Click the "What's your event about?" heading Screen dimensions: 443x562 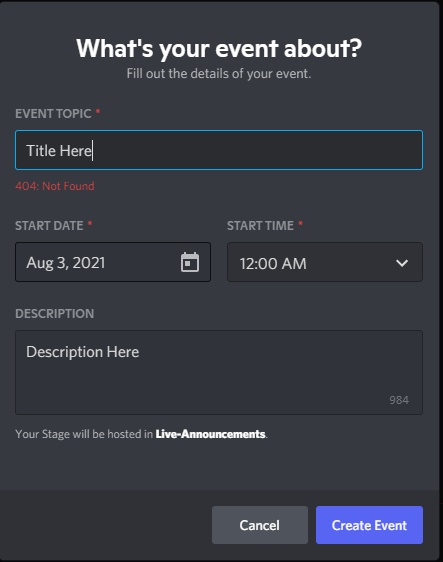pyautogui.click(x=219, y=48)
